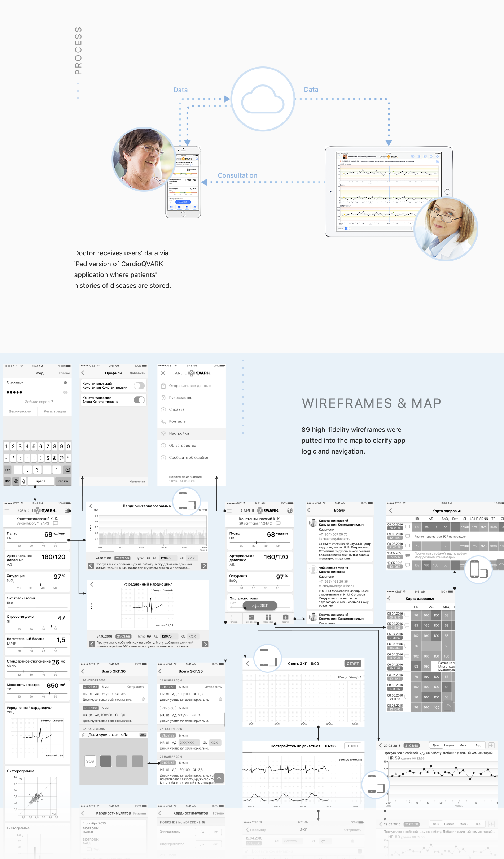Screen dimensions: 504x859
Task: Stop ECG recording with the СТОП button
Action: pos(353,746)
